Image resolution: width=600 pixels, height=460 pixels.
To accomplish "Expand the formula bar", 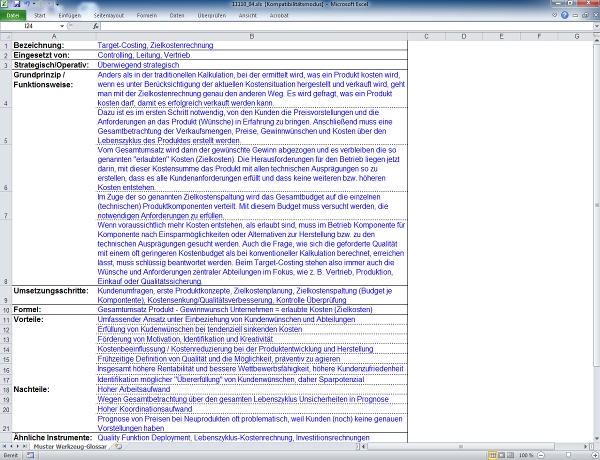I will click(x=594, y=27).
